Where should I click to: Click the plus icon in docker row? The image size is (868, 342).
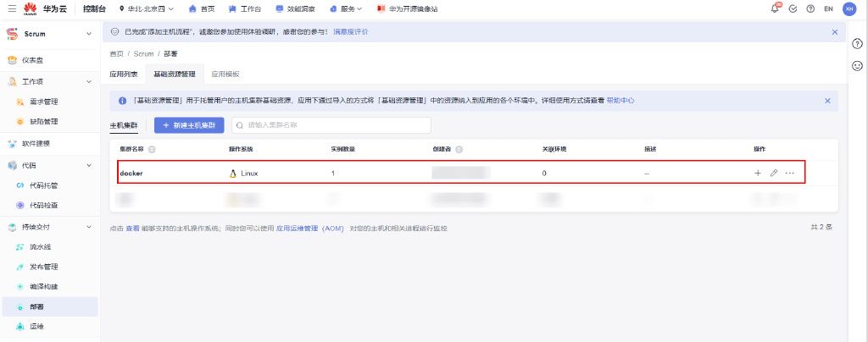(758, 173)
